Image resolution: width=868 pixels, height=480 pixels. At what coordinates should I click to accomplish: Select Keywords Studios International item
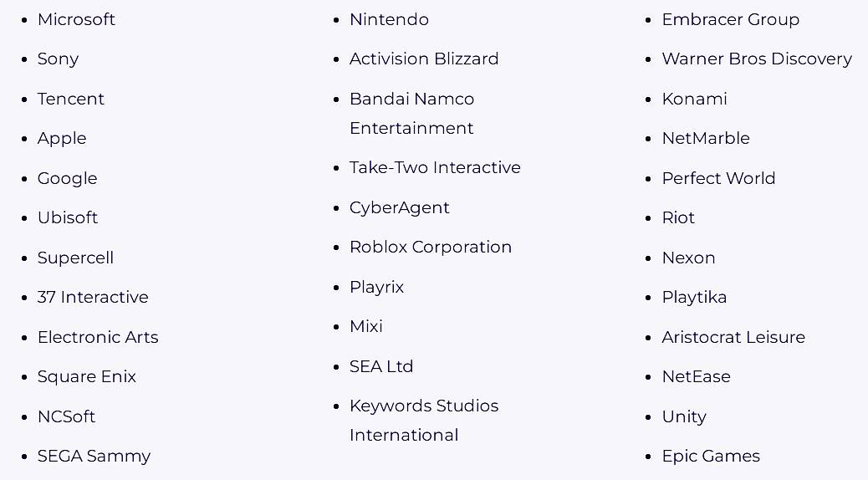424,420
